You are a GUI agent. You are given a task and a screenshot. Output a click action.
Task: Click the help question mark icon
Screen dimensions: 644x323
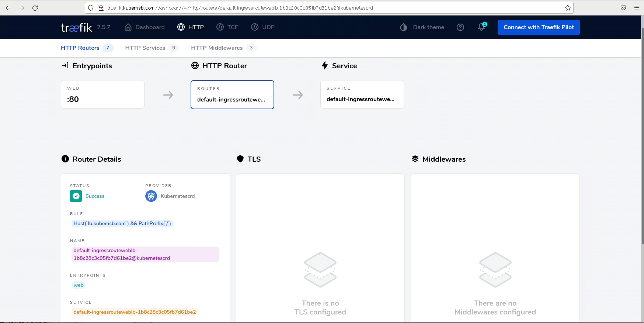pyautogui.click(x=460, y=27)
